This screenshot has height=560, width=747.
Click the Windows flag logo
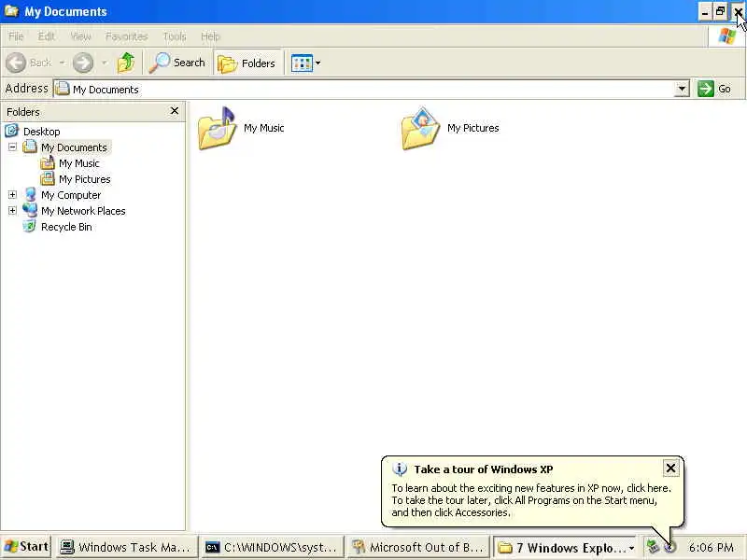(727, 36)
